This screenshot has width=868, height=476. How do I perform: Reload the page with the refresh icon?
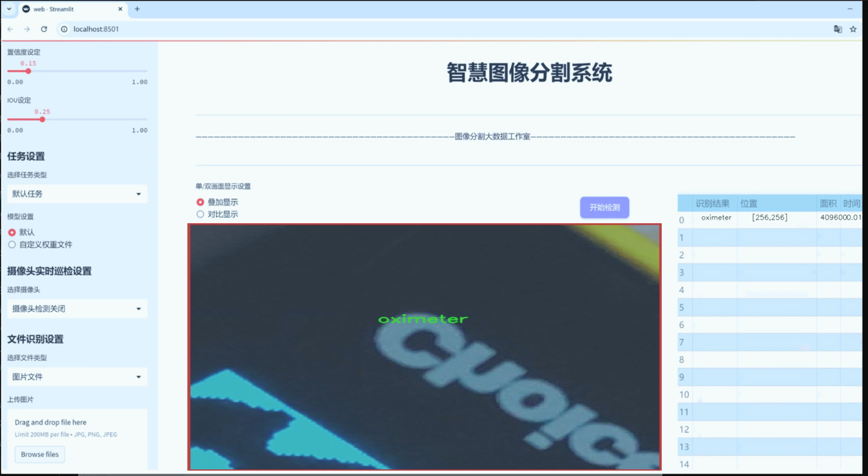[44, 29]
